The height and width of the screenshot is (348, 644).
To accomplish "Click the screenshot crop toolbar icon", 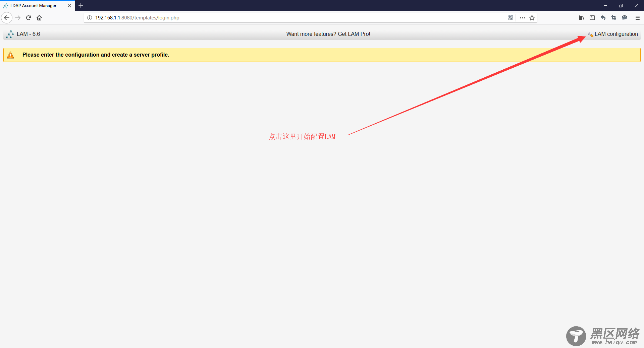I will coord(614,18).
